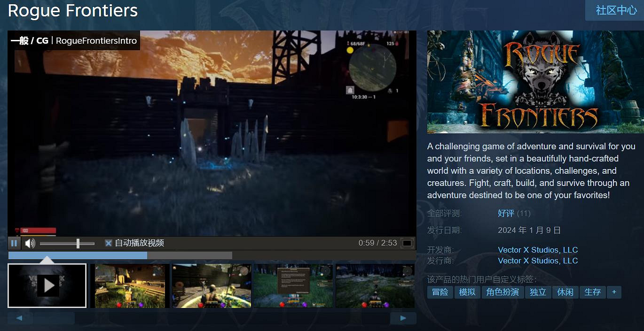Enter fullscreen mode for the video

407,243
